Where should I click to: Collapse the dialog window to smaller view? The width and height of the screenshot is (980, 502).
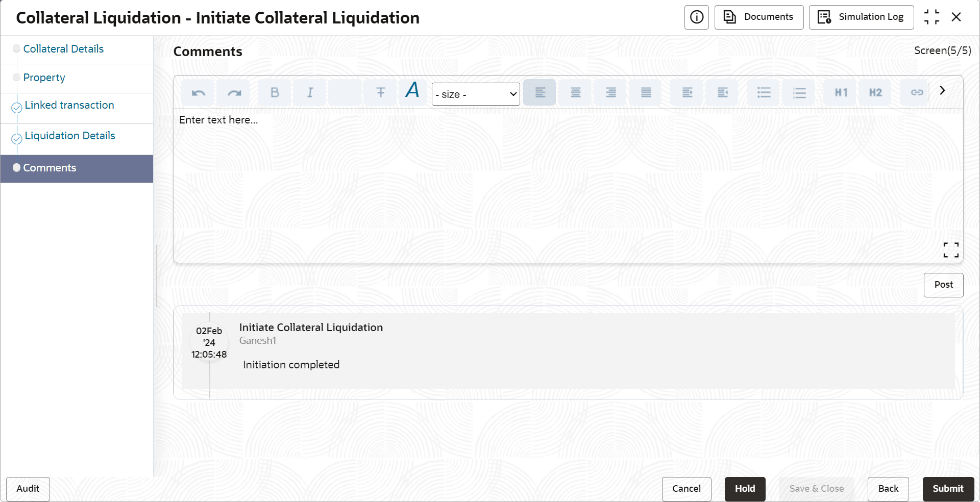point(932,17)
